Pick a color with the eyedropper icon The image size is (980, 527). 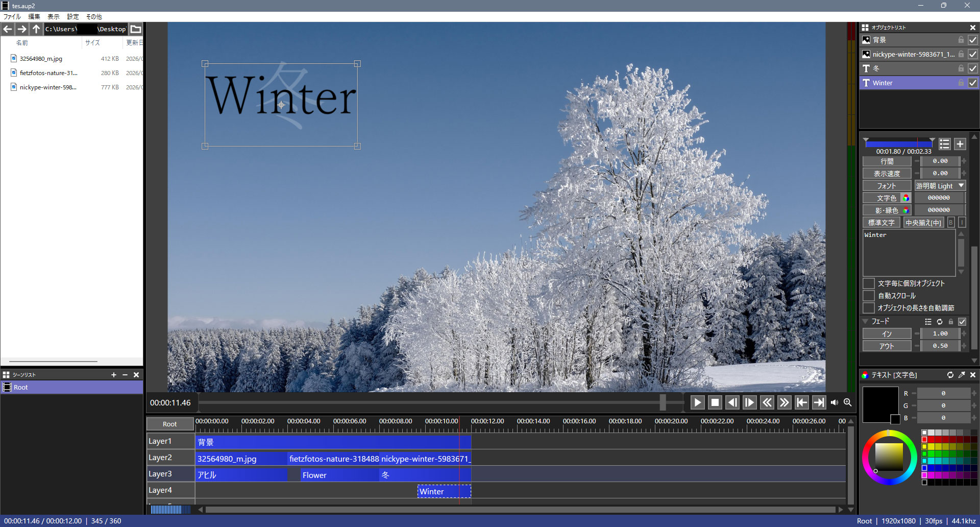point(962,375)
